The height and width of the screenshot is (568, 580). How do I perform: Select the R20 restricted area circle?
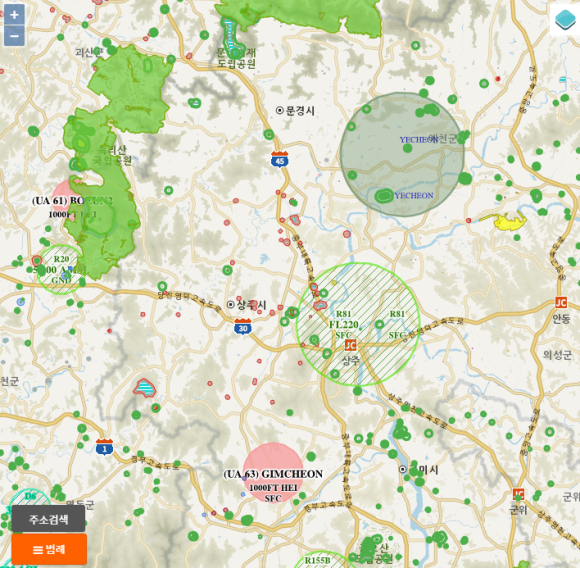(61, 269)
